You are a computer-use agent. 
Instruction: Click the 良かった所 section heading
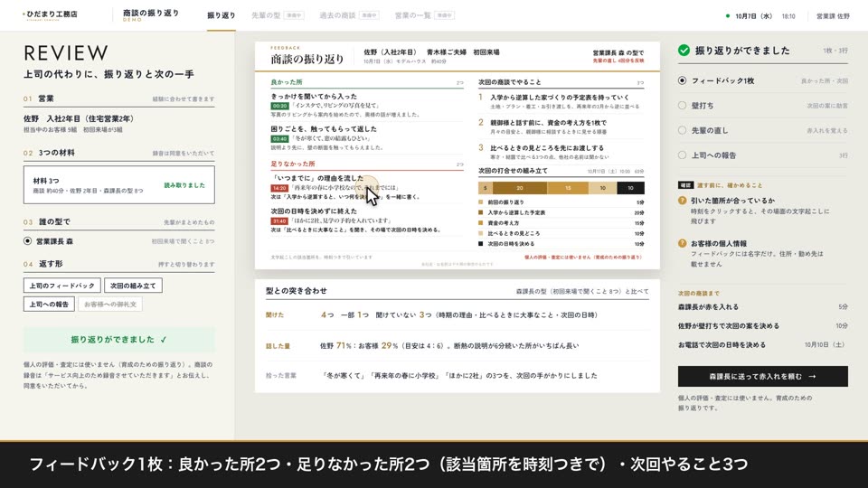click(287, 82)
